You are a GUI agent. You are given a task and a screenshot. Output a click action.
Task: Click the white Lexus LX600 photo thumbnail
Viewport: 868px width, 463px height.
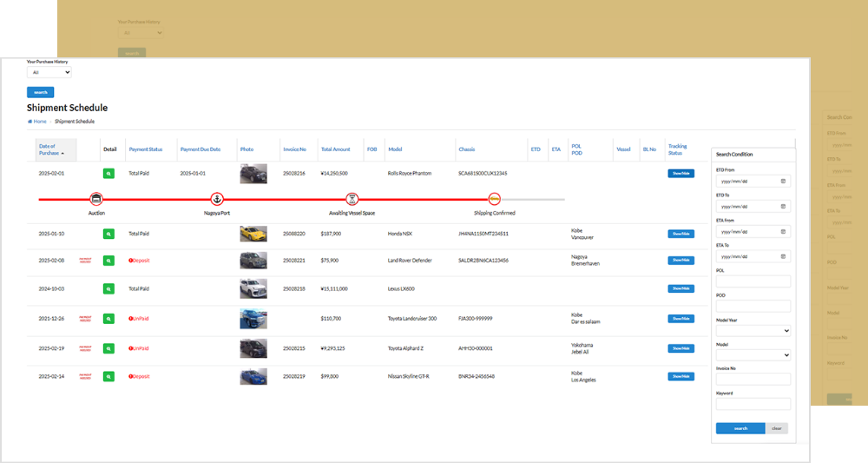point(253,288)
